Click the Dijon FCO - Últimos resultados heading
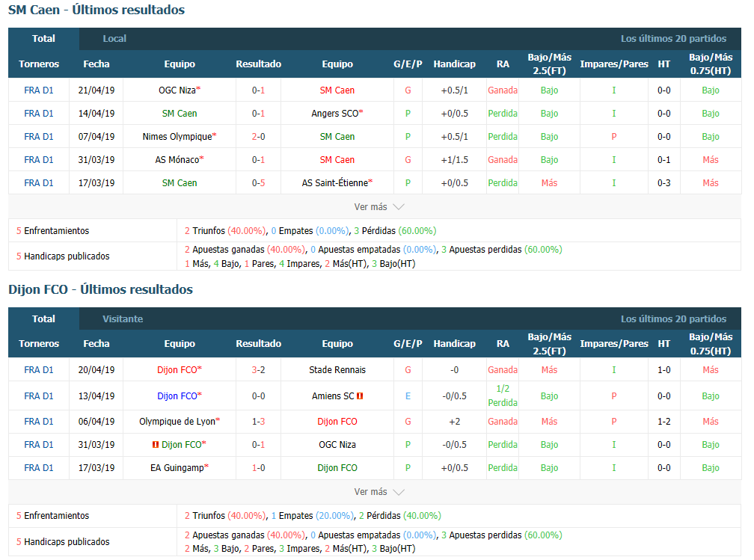This screenshot has height=560, width=754. [100, 289]
